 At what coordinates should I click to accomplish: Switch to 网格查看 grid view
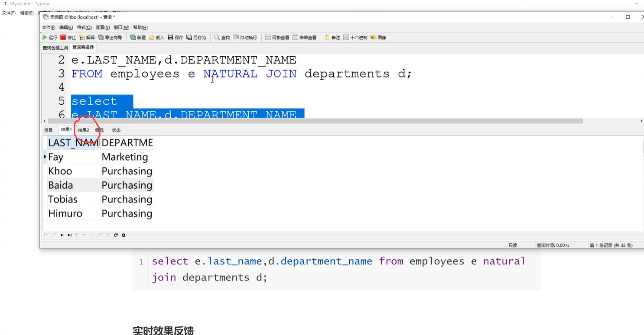click(277, 38)
